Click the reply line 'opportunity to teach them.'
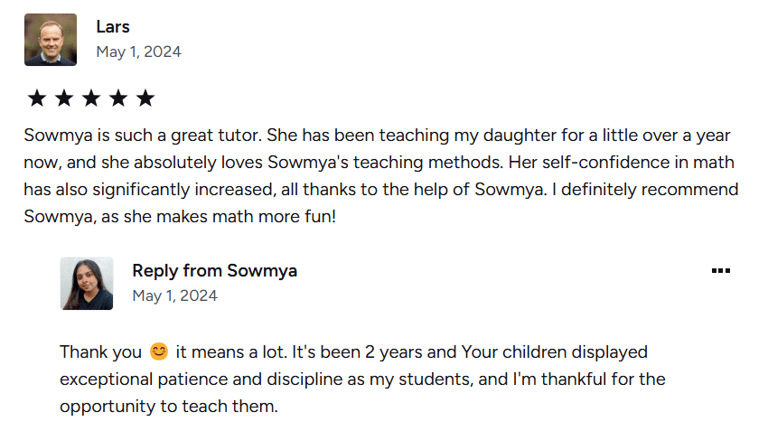768x431 pixels. click(169, 407)
